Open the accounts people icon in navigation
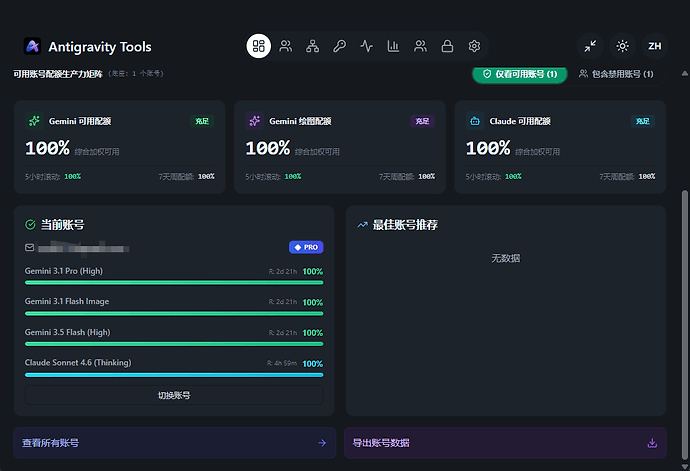Image resolution: width=690 pixels, height=471 pixels. (286, 46)
